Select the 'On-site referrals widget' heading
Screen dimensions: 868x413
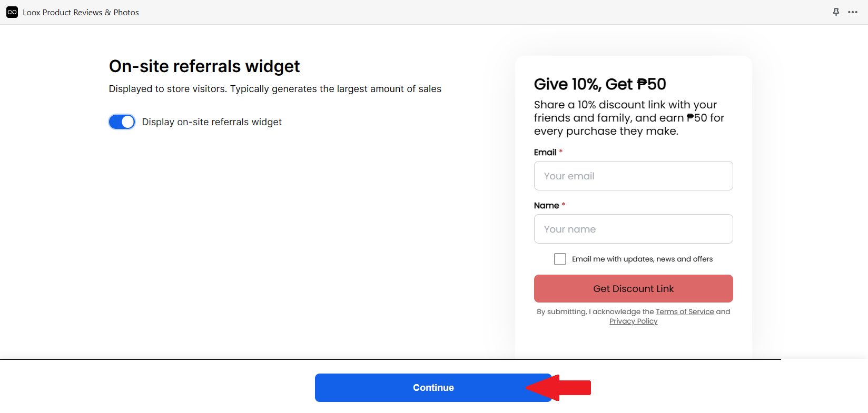204,66
